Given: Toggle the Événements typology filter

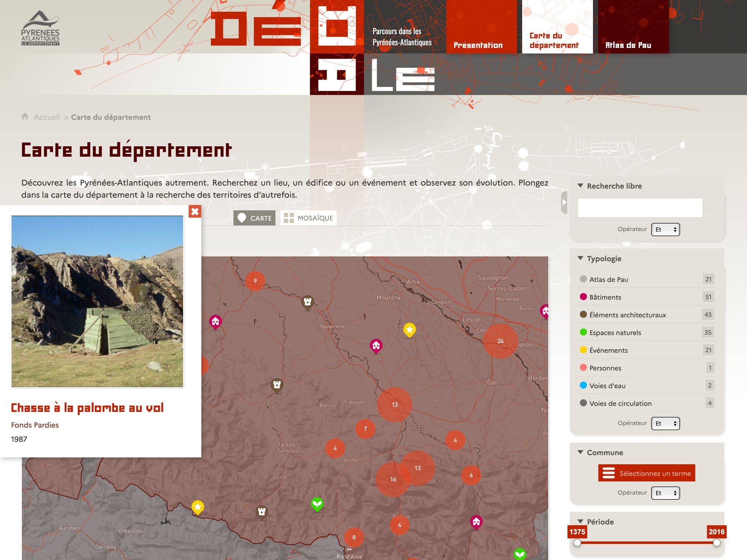Looking at the screenshot, I should 608,350.
